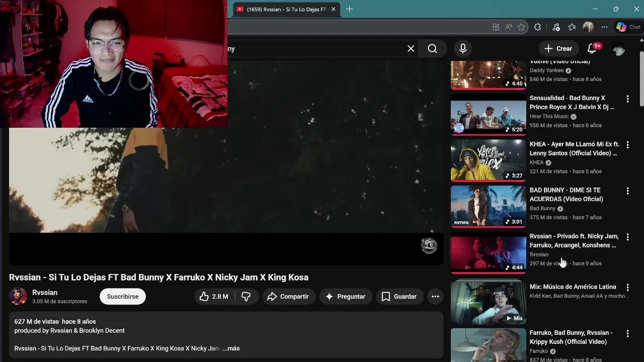Dislike the video
The width and height of the screenshot is (644, 362).
(246, 297)
